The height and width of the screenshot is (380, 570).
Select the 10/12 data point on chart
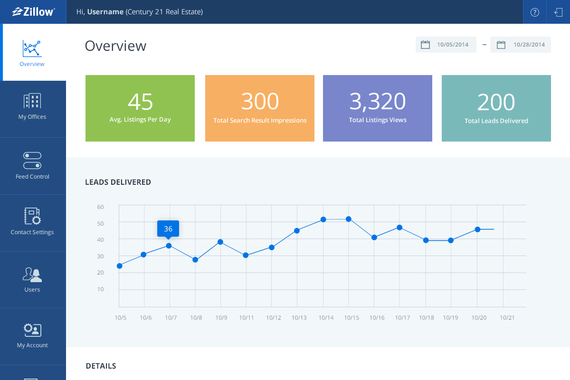click(x=272, y=247)
